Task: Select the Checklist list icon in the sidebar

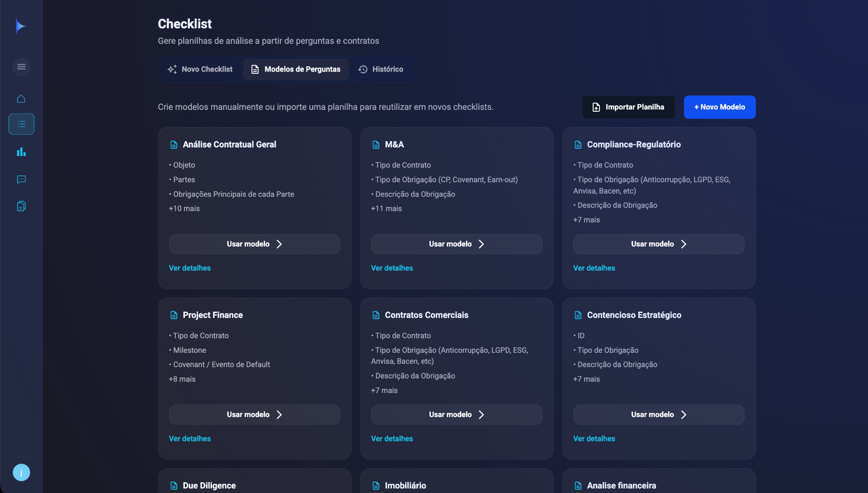Action: tap(21, 124)
